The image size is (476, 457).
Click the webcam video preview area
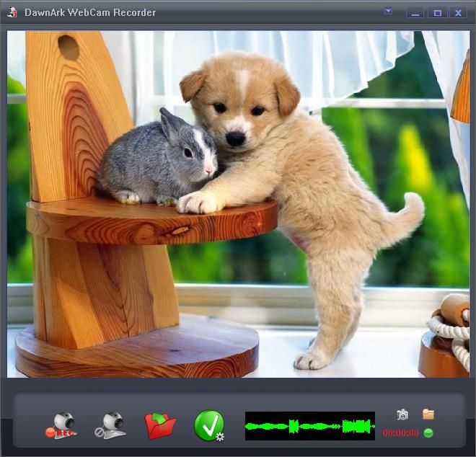coord(238,204)
